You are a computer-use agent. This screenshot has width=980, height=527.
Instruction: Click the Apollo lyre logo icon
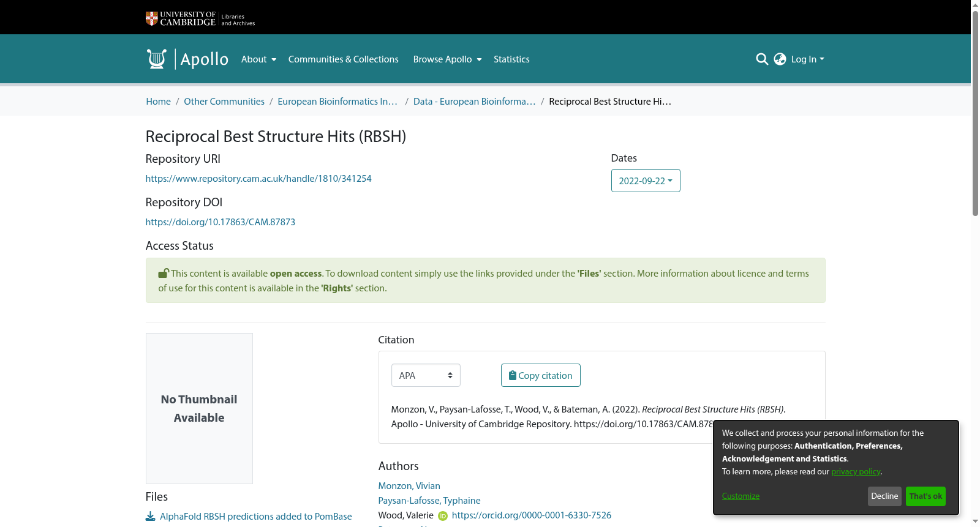(157, 59)
